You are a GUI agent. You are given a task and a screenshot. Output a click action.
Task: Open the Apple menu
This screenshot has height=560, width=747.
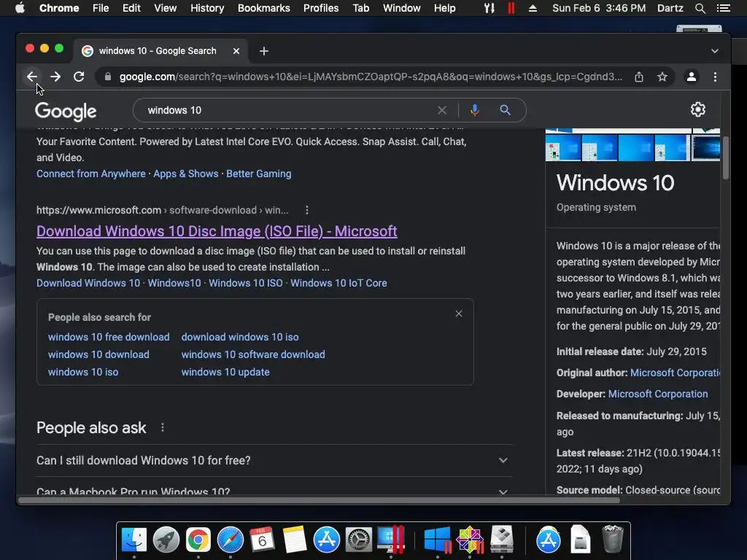pos(20,8)
